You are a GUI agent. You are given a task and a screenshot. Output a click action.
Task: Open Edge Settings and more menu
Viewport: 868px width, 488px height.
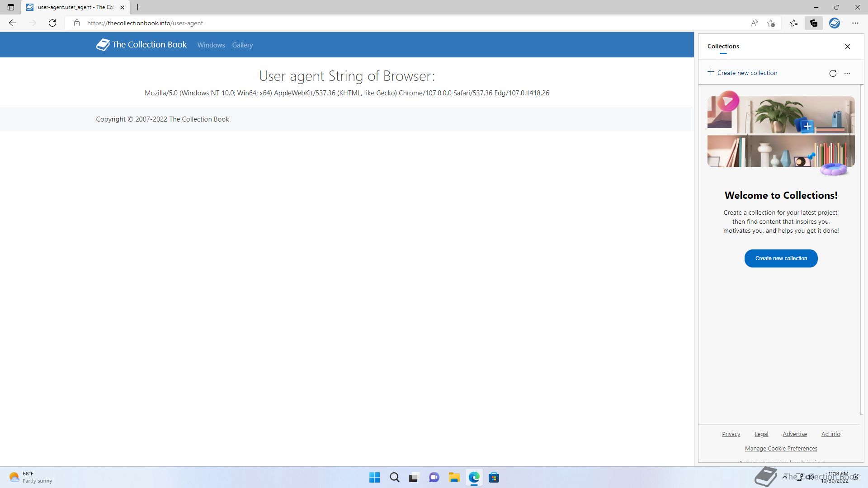tap(855, 23)
